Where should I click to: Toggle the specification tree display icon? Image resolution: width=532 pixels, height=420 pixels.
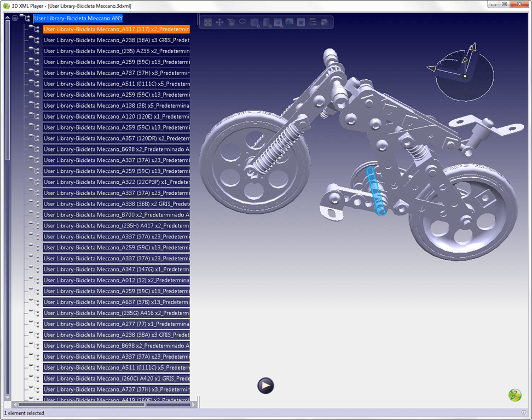point(313,22)
